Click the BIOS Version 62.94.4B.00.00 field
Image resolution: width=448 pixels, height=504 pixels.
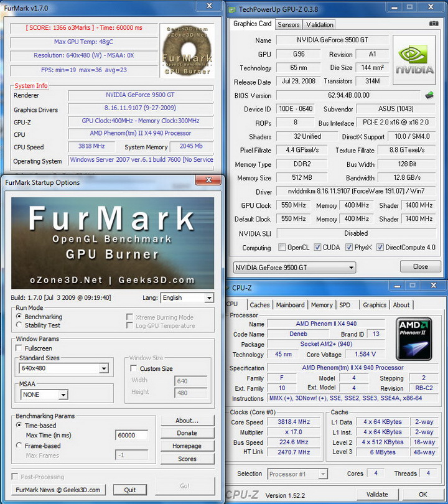[x=348, y=95]
